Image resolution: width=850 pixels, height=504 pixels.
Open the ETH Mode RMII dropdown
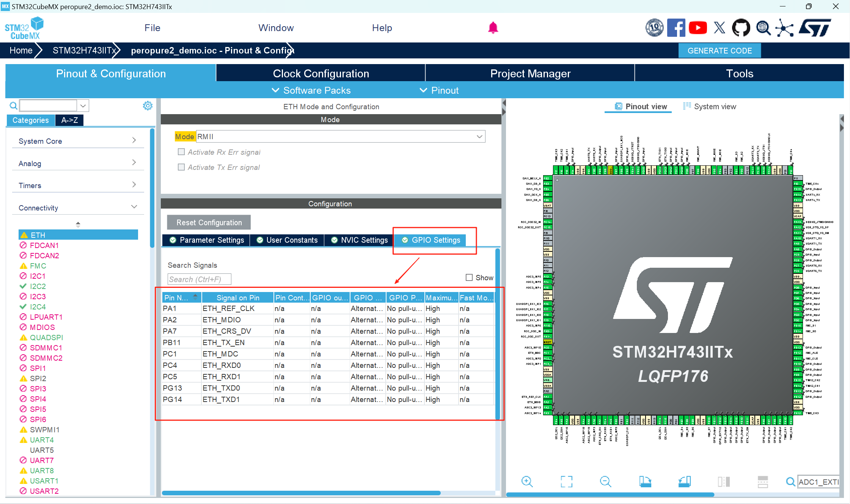point(479,137)
